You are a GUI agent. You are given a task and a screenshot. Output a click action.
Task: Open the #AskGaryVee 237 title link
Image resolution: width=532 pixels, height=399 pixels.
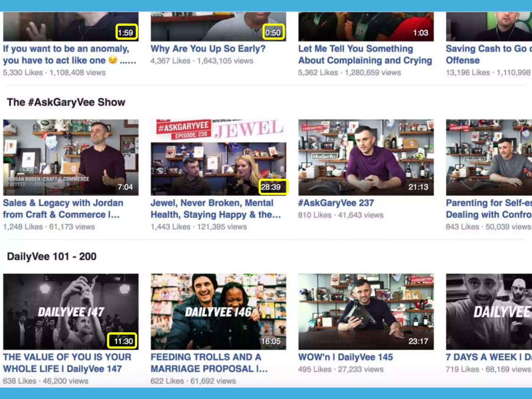[336, 203]
